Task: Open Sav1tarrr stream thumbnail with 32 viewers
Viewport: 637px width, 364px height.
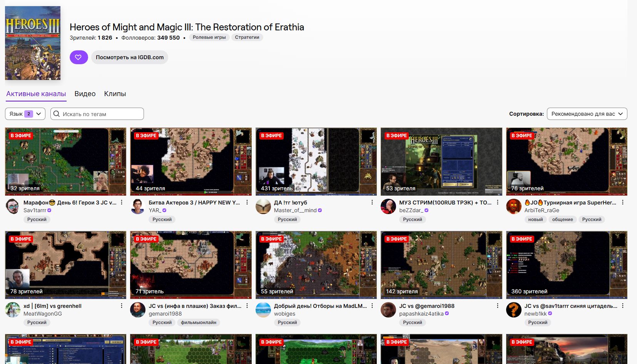Action: [65, 161]
